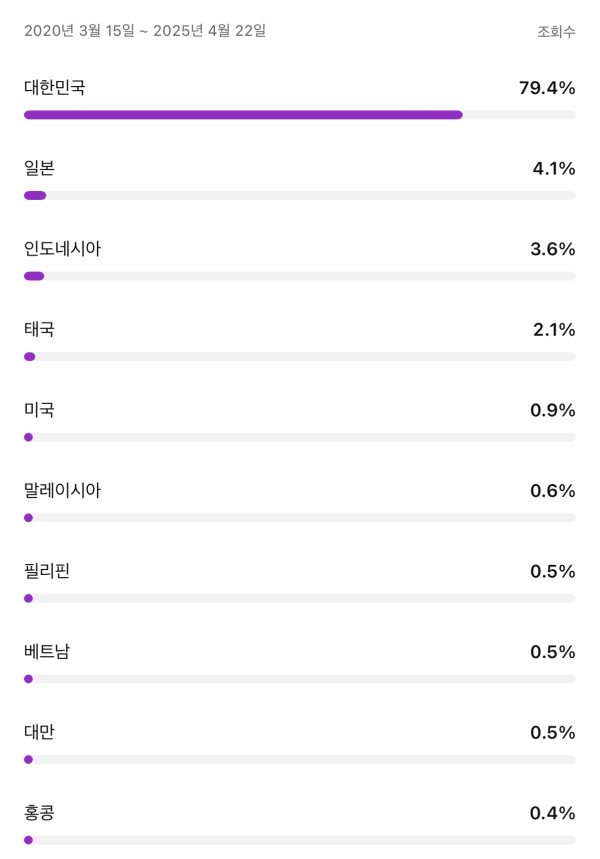600x859 pixels.
Task: Open the date range 2020년 3월 15일 ~ 2025년 4월 22일
Action: coord(145,31)
